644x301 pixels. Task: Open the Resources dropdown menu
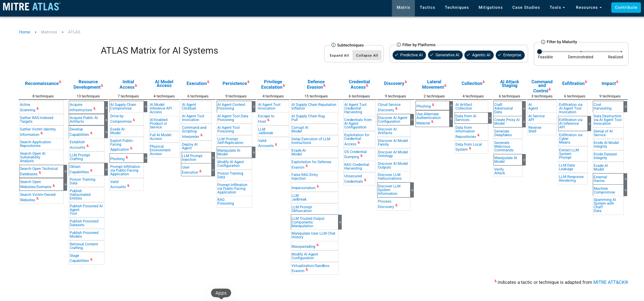[589, 7]
